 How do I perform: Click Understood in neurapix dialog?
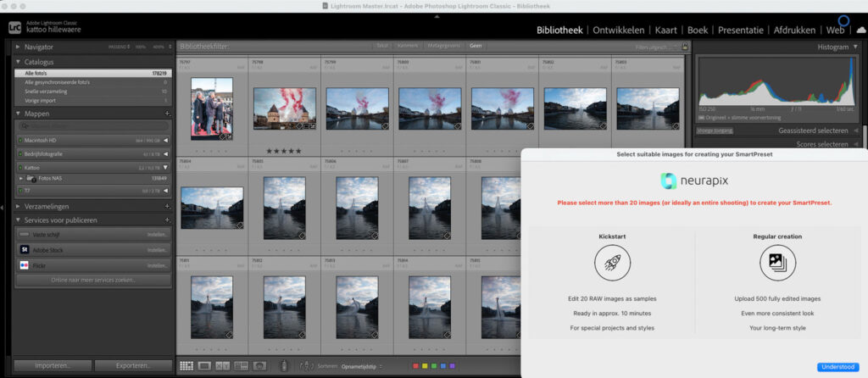[x=837, y=367]
